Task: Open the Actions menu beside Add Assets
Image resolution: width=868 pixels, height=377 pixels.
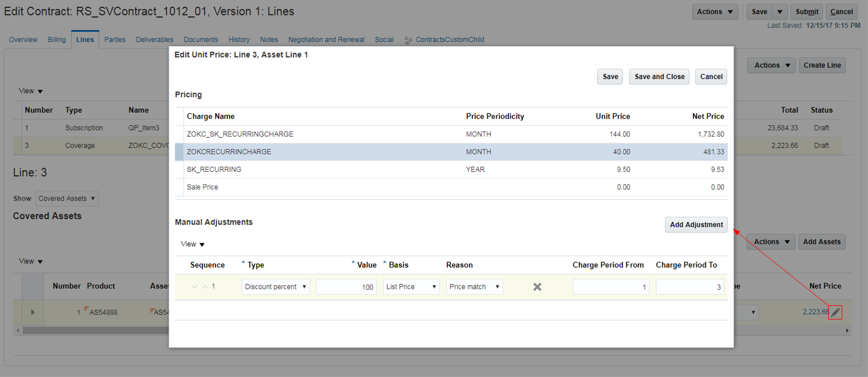Action: (x=771, y=242)
